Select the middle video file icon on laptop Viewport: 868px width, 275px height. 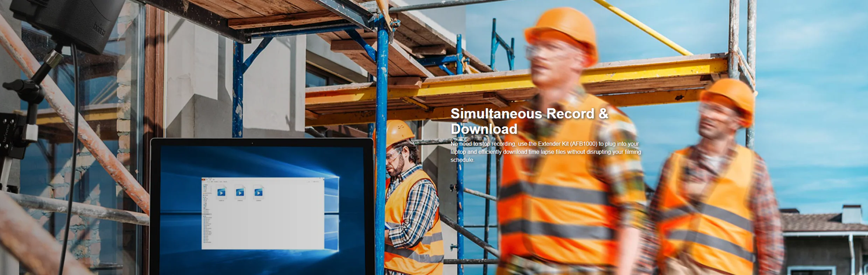tap(240, 193)
